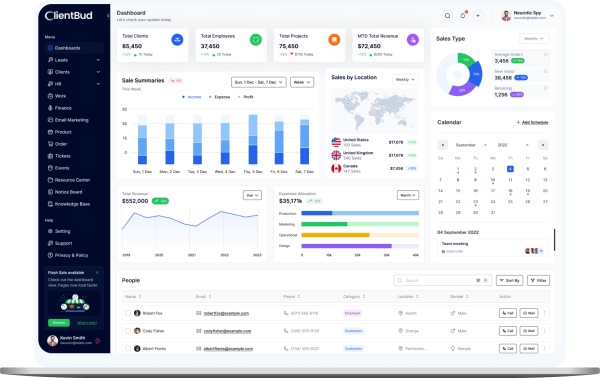Image resolution: width=600 pixels, height=378 pixels.
Task: Close the Flash Sale promo card
Action: click(97, 272)
